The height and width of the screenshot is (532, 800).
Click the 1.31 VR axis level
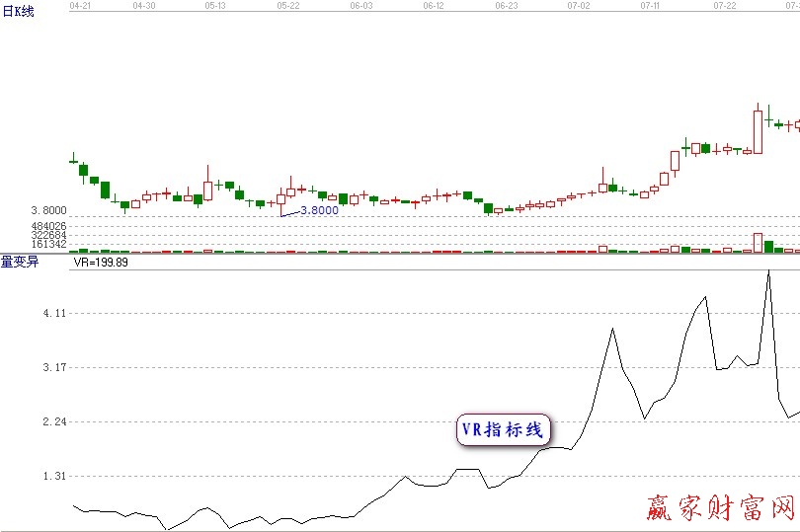54,476
